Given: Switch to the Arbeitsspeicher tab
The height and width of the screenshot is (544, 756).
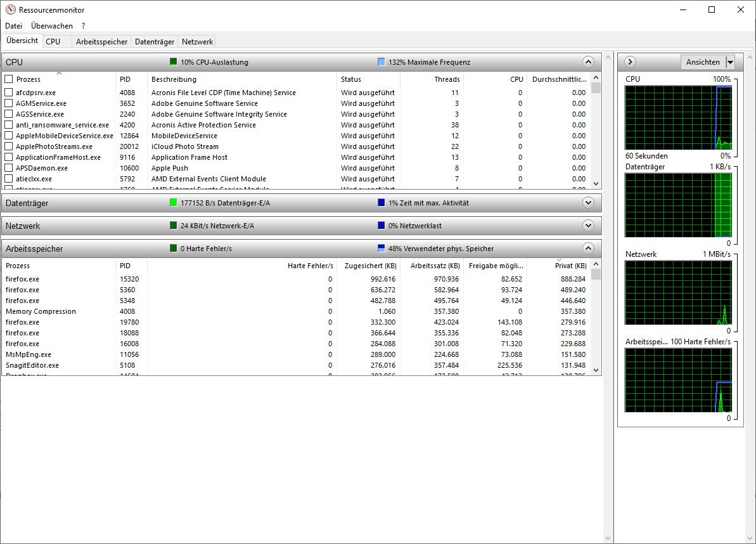Looking at the screenshot, I should click(101, 42).
